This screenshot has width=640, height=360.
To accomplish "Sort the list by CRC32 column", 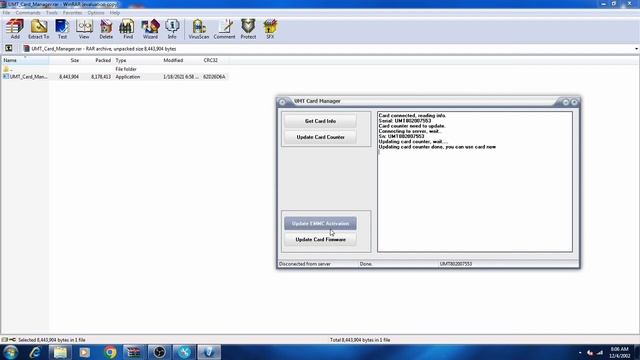I will click(x=215, y=60).
